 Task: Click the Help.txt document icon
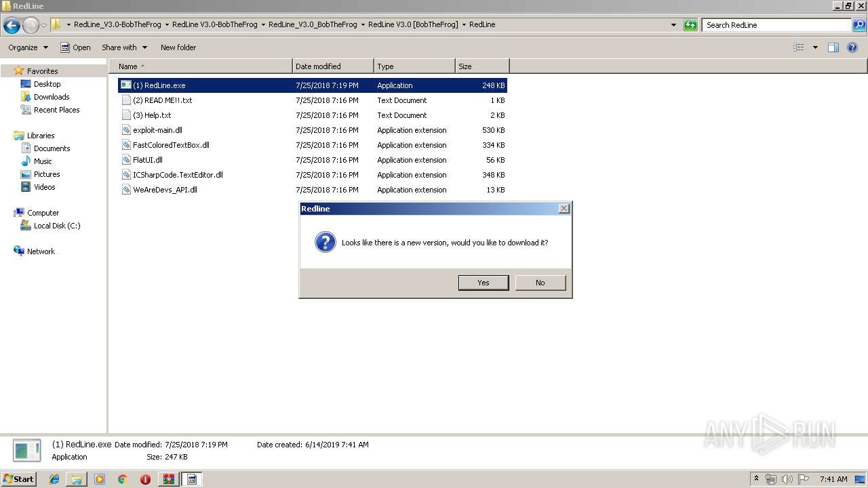tap(126, 115)
